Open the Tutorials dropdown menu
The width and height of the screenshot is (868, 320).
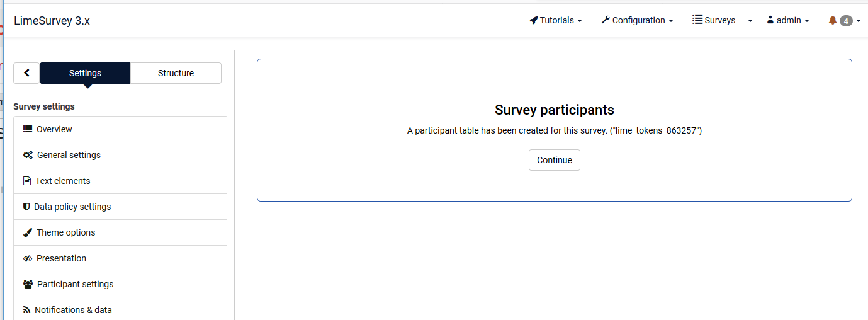pyautogui.click(x=556, y=20)
